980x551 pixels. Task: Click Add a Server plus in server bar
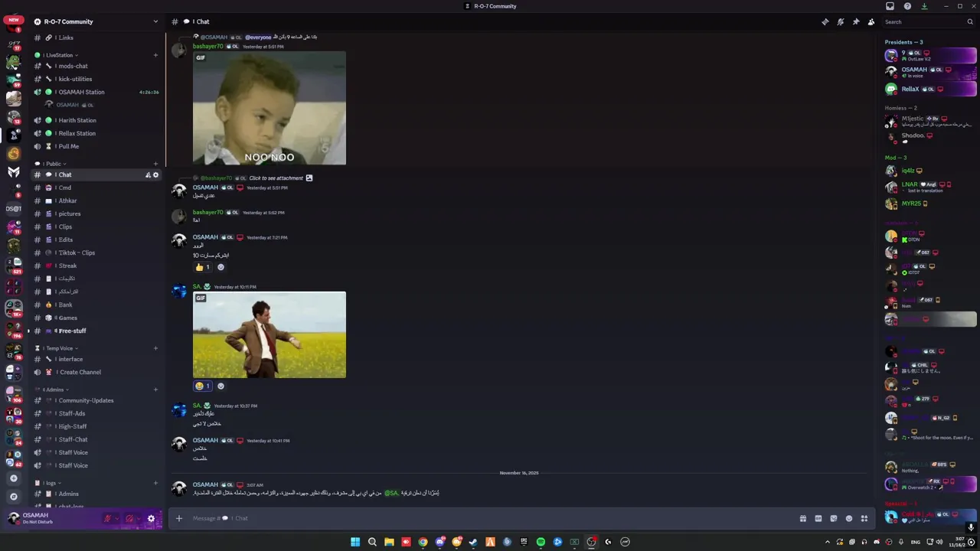point(13,478)
